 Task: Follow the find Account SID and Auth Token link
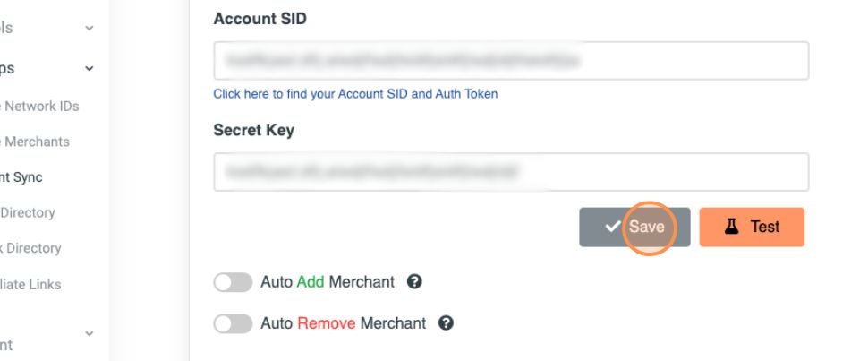(x=355, y=93)
